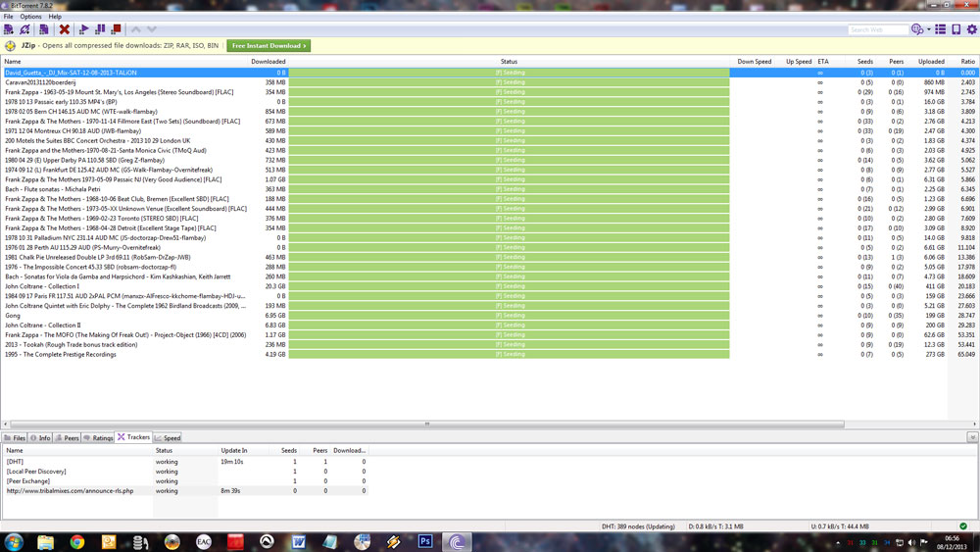Move torrent down the queue arrow
Image resolution: width=980 pixels, height=552 pixels.
(x=151, y=29)
